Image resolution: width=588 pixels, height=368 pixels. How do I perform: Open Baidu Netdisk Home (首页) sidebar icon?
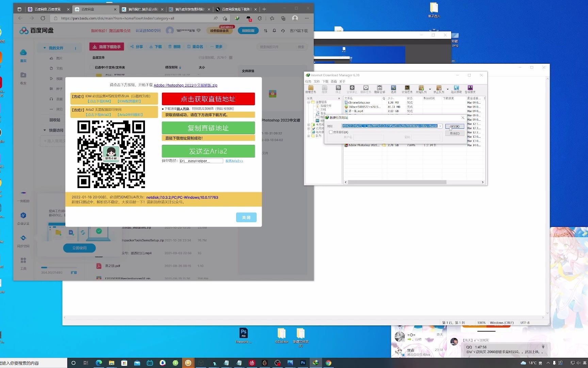click(x=23, y=56)
